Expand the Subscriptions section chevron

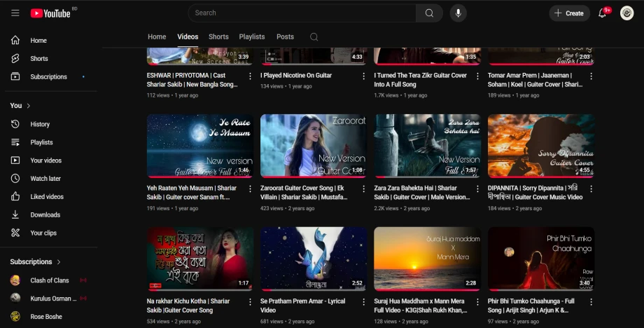59,262
